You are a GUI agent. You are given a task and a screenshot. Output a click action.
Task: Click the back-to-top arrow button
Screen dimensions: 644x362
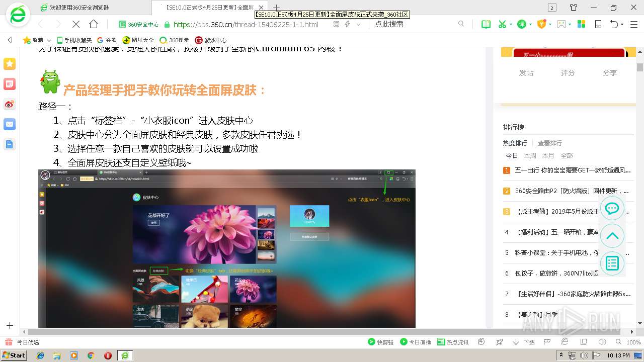pyautogui.click(x=612, y=236)
